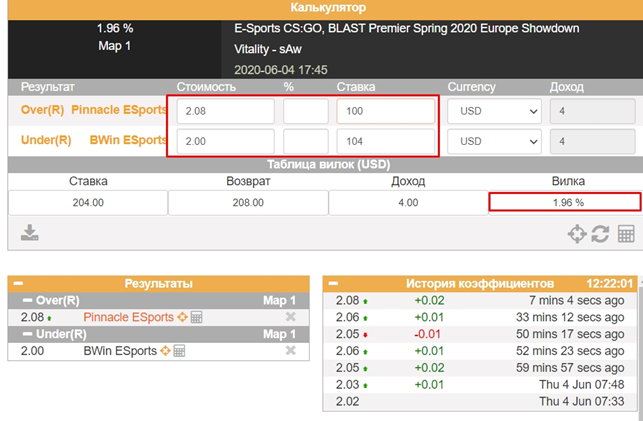Click the refresh arrows icon in calculator

tap(602, 234)
